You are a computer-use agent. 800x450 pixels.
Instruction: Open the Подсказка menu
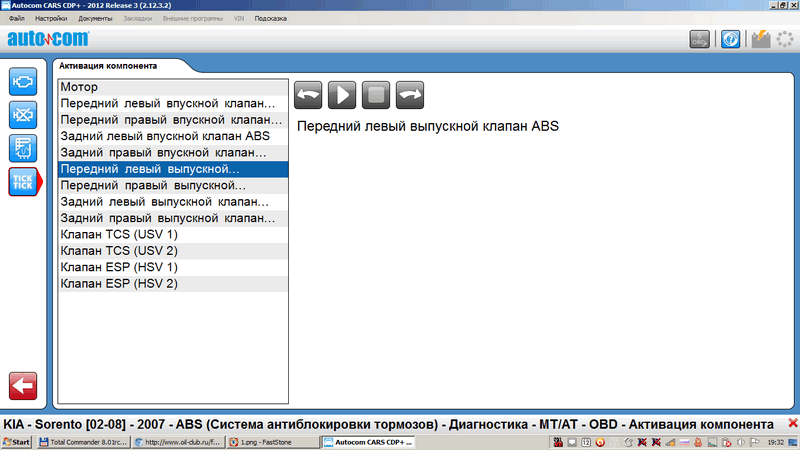(270, 18)
